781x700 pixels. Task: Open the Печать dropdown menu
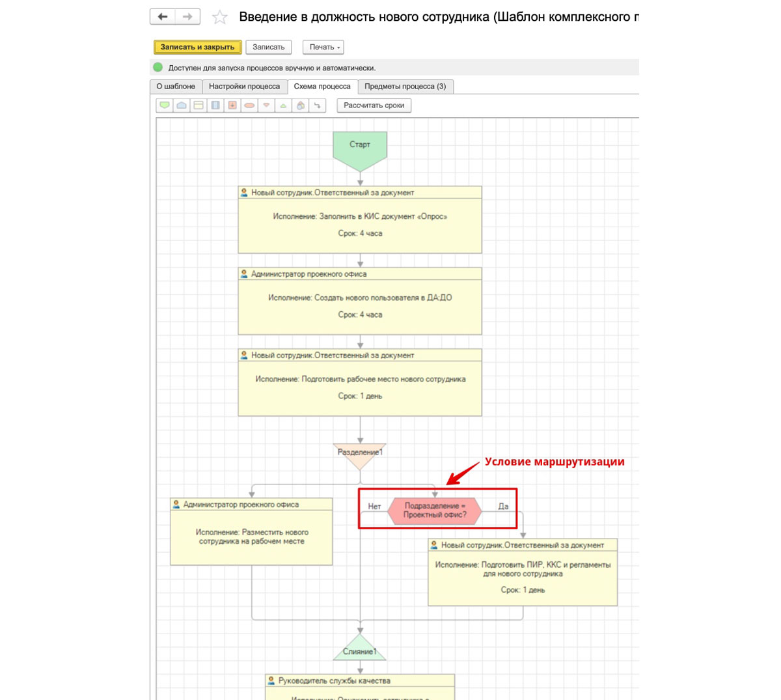tap(323, 47)
